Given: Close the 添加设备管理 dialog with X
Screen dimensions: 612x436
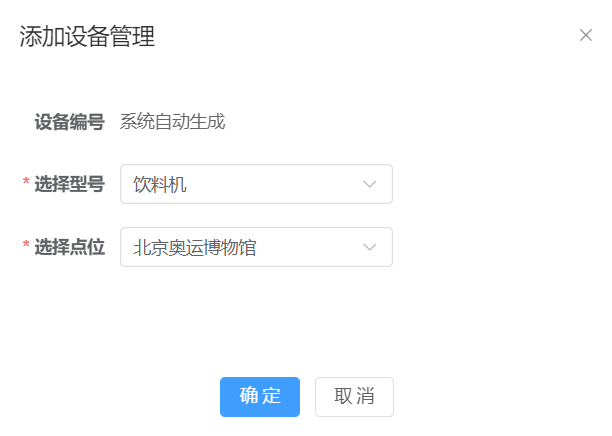Looking at the screenshot, I should coord(586,35).
